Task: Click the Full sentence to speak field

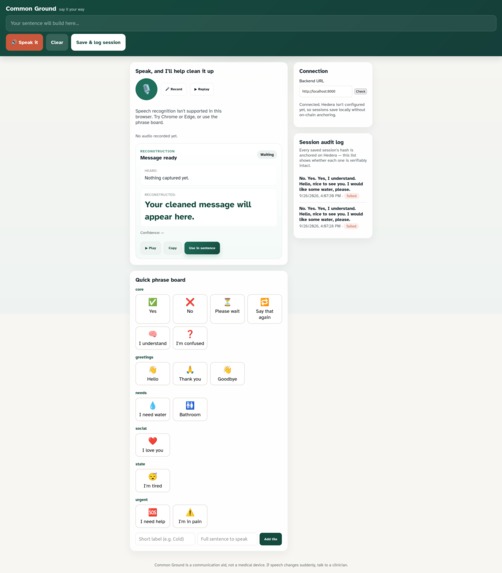Action: 227,539
